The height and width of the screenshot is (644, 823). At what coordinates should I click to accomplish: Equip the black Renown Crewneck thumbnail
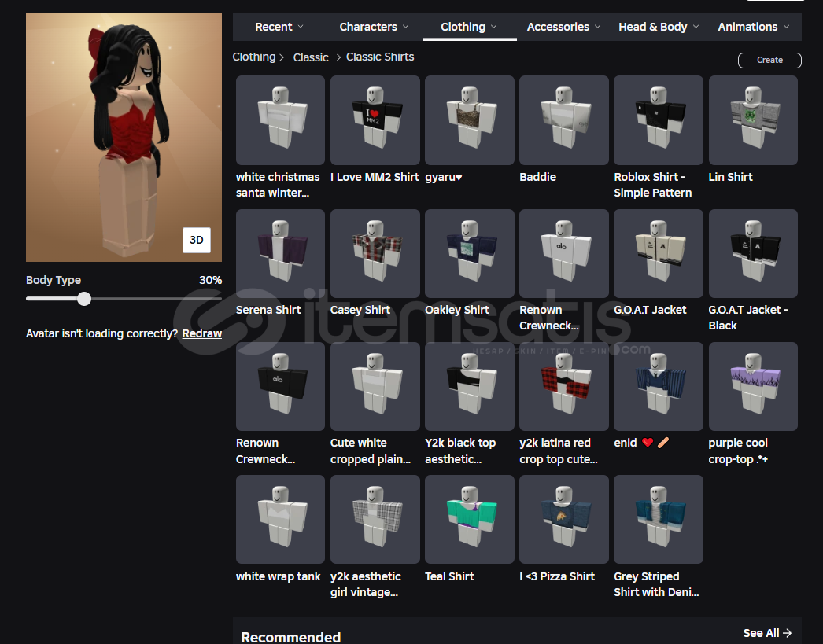coord(280,387)
